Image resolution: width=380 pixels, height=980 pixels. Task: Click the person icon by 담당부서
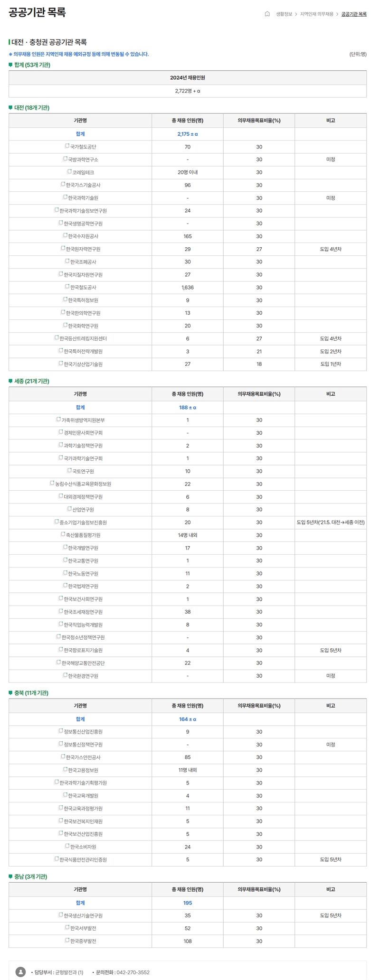pyautogui.click(x=20, y=972)
